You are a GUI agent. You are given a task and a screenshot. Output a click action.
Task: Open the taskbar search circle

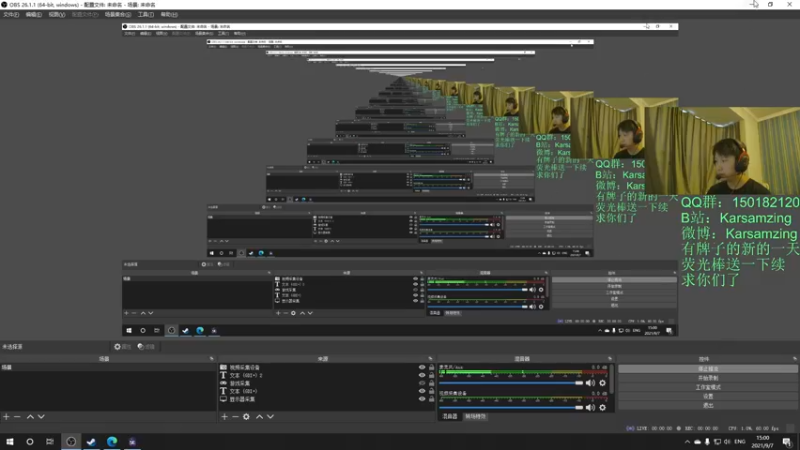[30, 442]
